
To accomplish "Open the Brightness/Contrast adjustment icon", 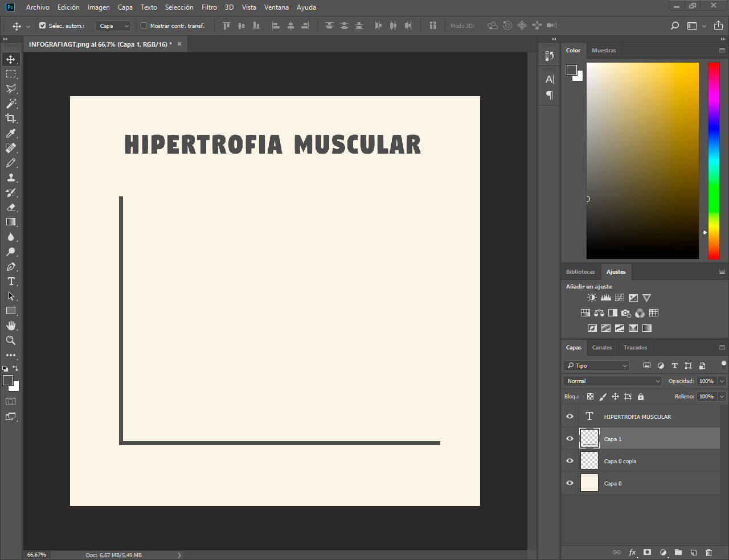I will click(x=592, y=298).
